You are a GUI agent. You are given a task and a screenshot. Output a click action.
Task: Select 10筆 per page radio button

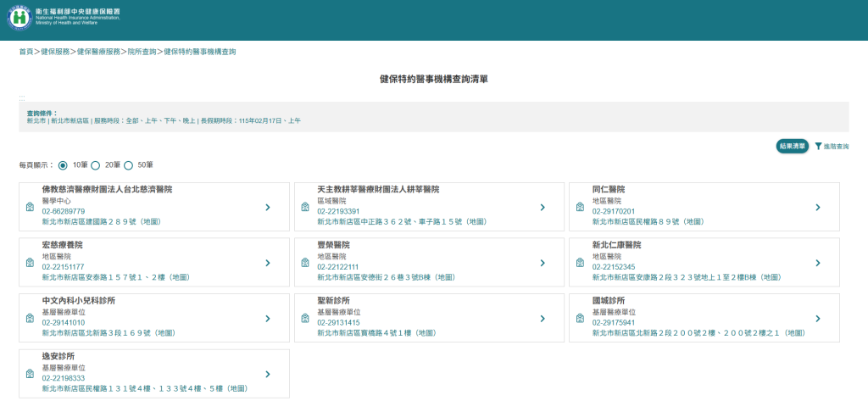tap(63, 165)
